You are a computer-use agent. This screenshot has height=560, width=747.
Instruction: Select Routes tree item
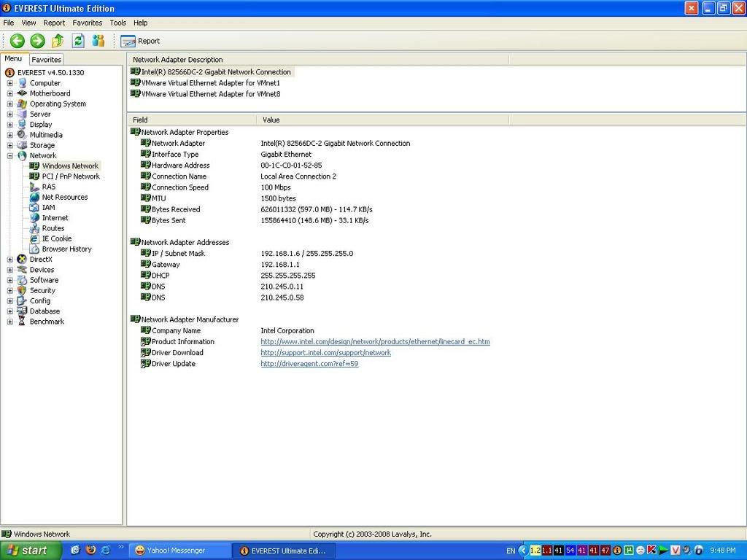(x=53, y=228)
